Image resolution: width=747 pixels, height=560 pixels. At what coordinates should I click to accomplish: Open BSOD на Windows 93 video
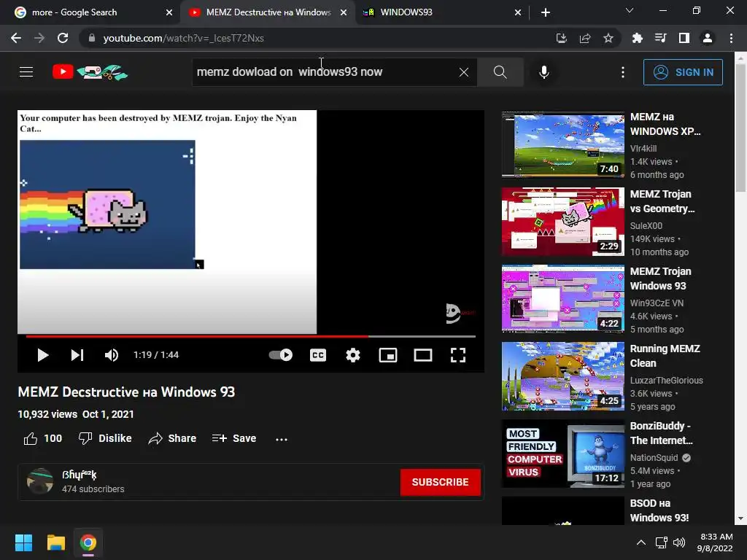[659, 510]
